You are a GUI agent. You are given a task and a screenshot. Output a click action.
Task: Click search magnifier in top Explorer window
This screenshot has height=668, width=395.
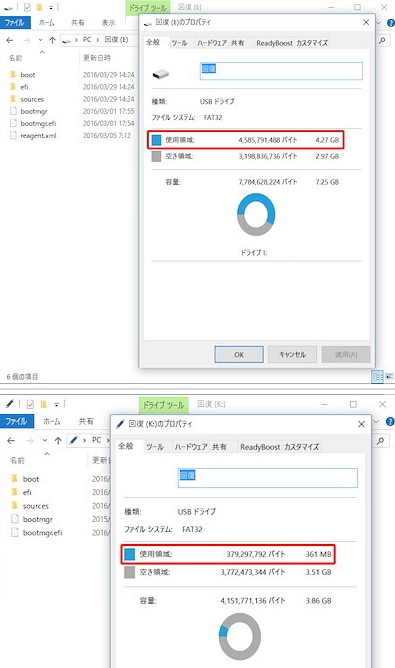(382, 40)
